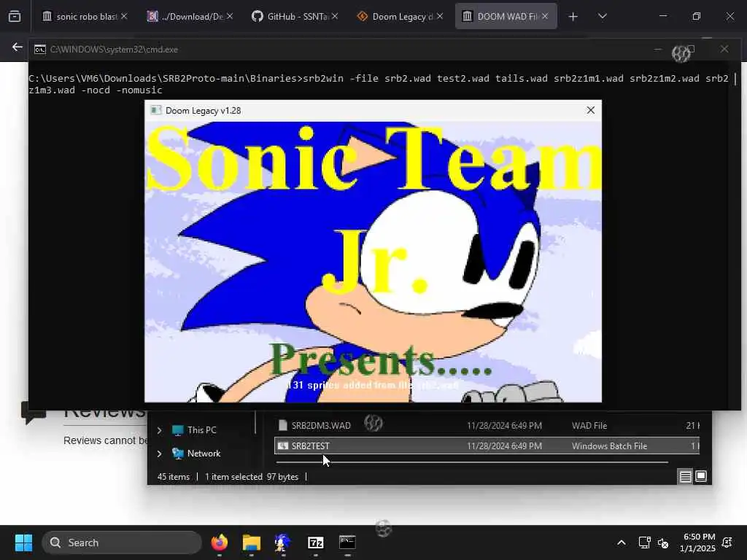
Task: Open Firefox from the taskbar
Action: pos(219,542)
